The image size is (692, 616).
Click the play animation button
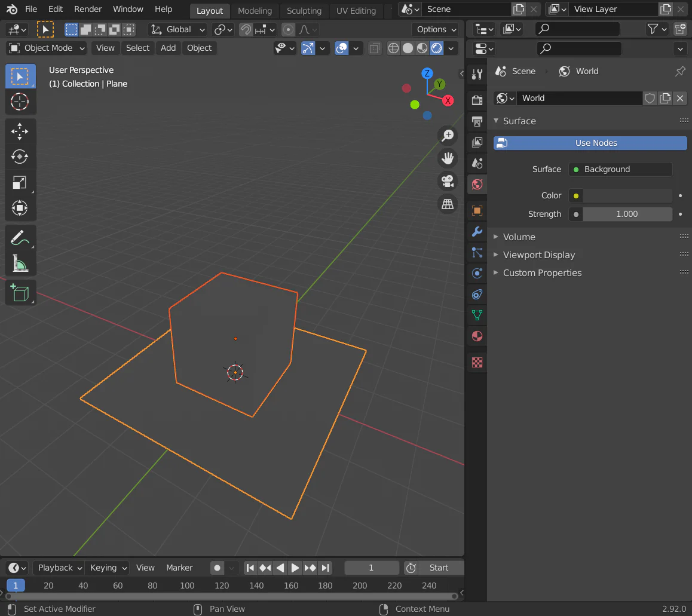pos(295,568)
